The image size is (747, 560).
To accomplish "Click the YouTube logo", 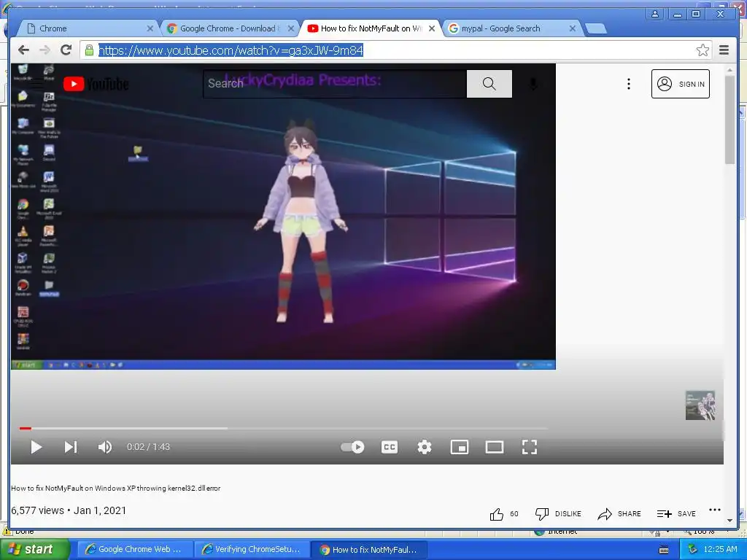I will tap(96, 84).
